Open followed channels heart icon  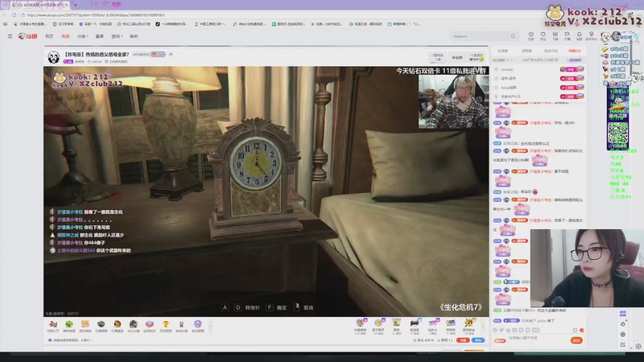point(543,35)
